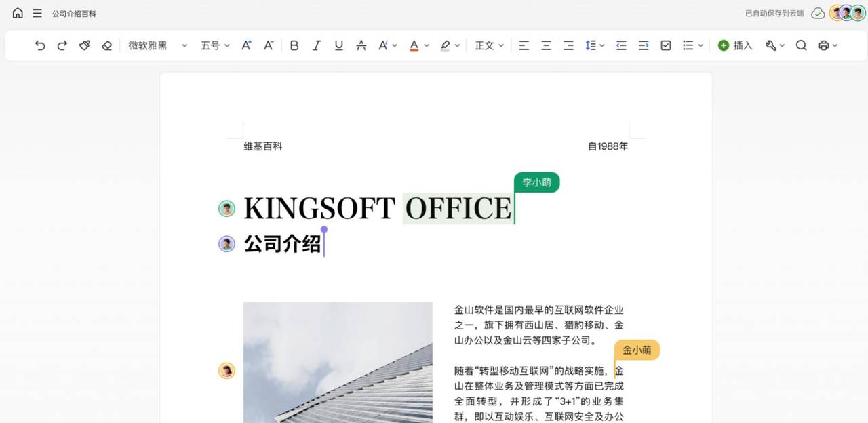Clear formatting with the eraser icon
The height and width of the screenshot is (423, 868).
pyautogui.click(x=106, y=45)
